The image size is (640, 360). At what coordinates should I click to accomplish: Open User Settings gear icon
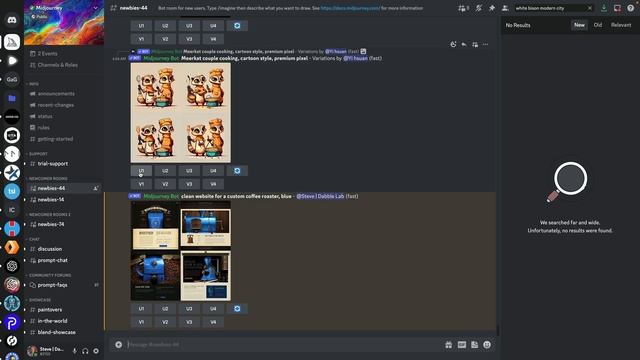click(x=96, y=351)
